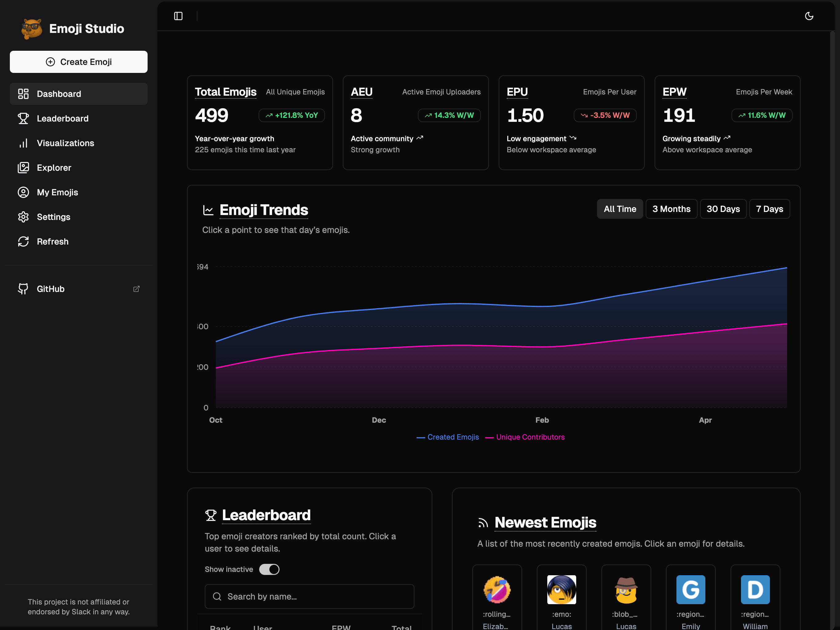Open Leaderboard via the trophy icon
The image size is (840, 630).
click(x=24, y=118)
